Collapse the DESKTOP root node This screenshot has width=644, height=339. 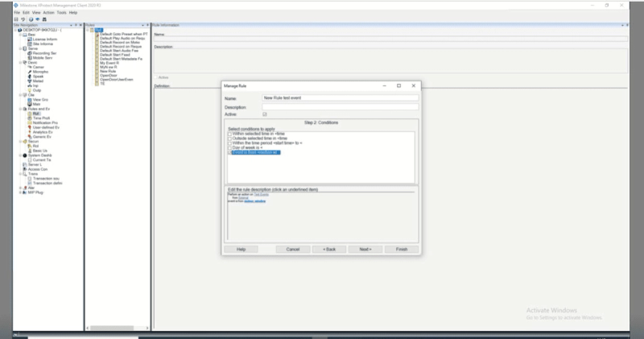[x=15, y=30]
